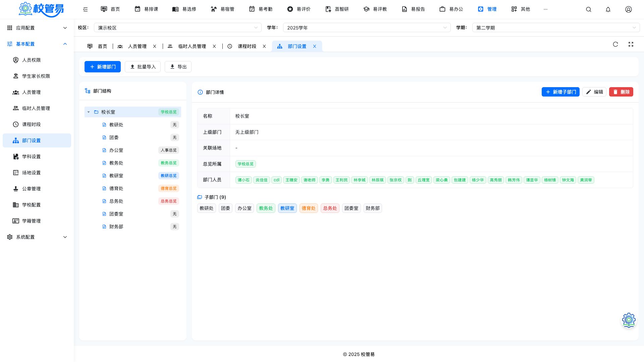The image size is (644, 362).
Task: Click the search magnifier icon in header
Action: coord(588,9)
